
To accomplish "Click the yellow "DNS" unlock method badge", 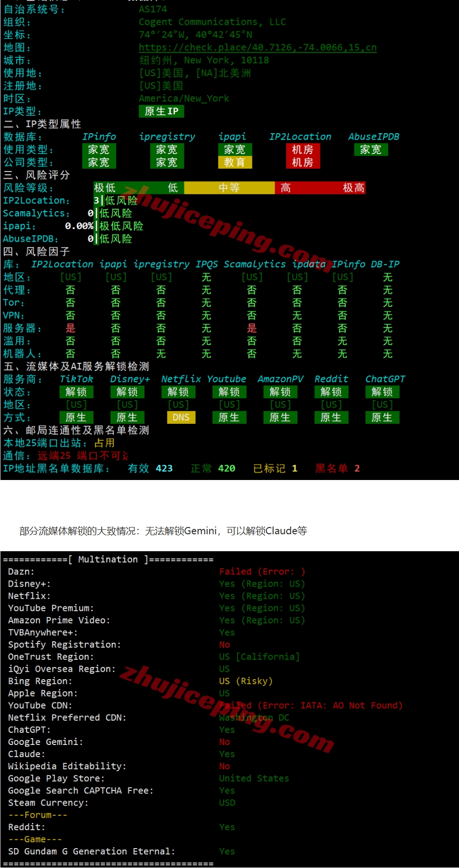I will tap(181, 417).
